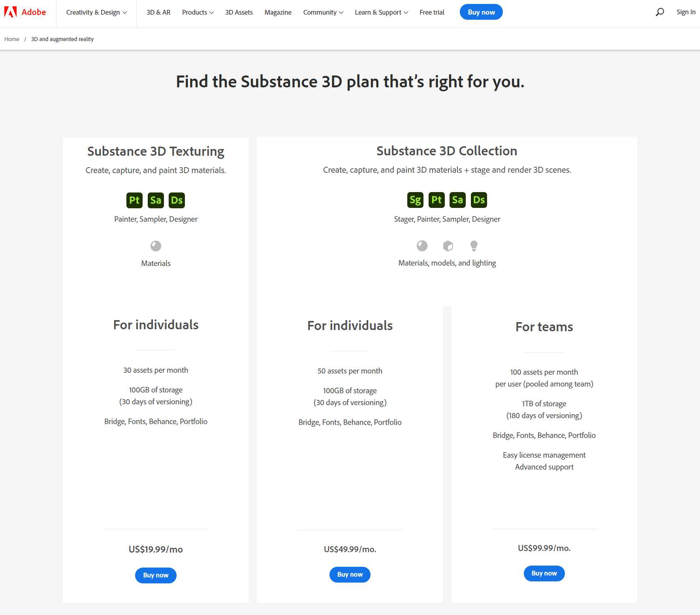This screenshot has height=615, width=700.
Task: Click the Painter Pt icon under Collection
Action: click(x=436, y=200)
